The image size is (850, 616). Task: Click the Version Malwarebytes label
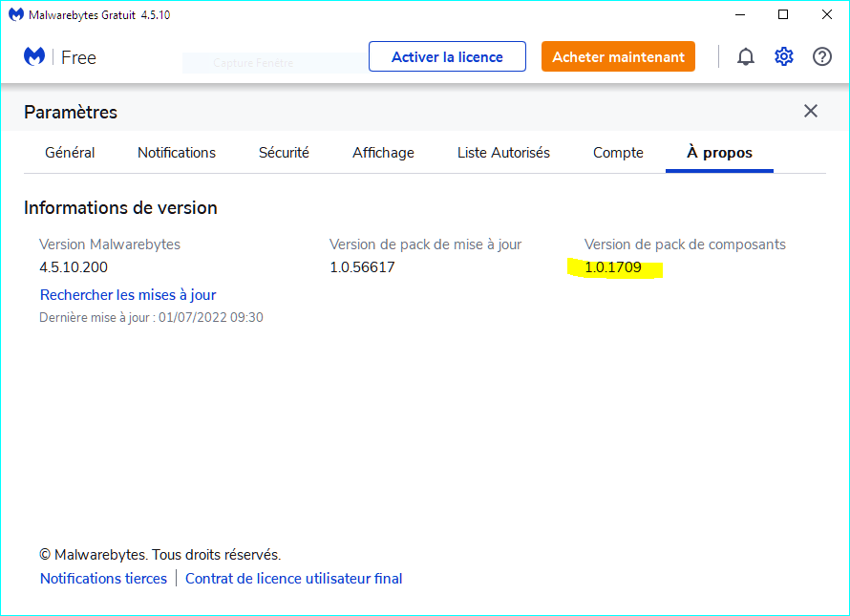point(110,244)
